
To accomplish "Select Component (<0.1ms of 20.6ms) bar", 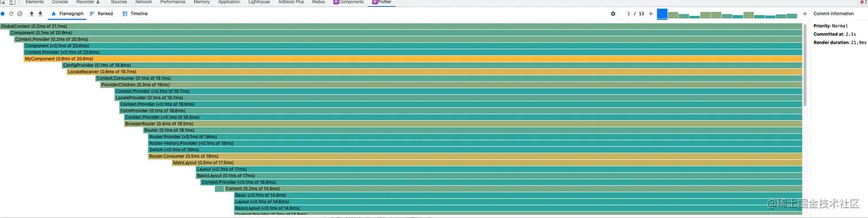I will tap(413, 45).
